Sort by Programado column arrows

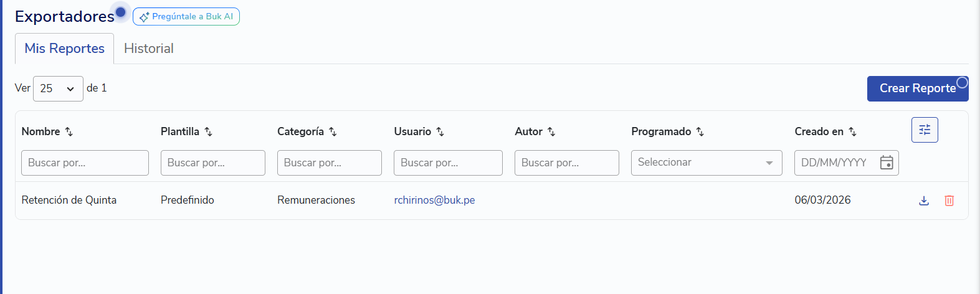(x=700, y=132)
